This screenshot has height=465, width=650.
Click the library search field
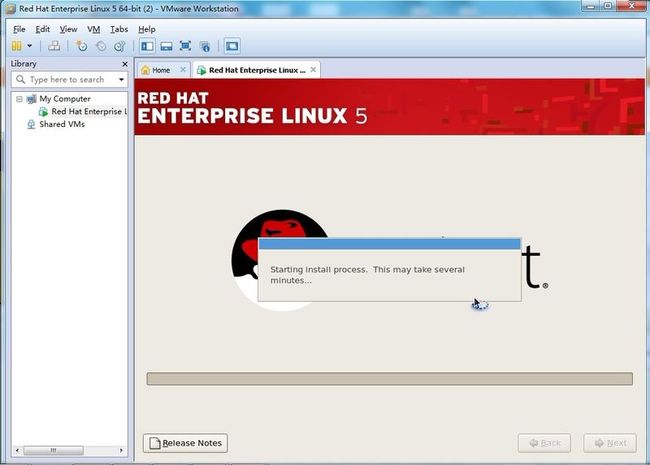tap(70, 80)
